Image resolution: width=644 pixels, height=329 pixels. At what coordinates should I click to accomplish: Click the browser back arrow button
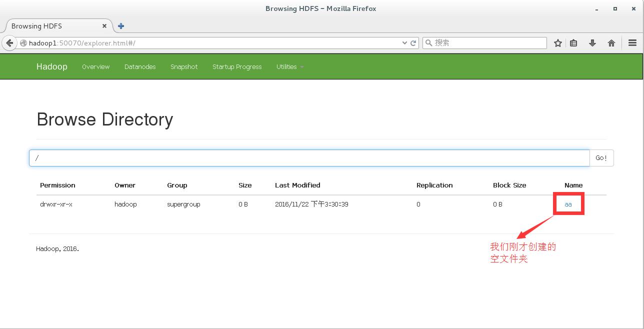click(x=9, y=43)
